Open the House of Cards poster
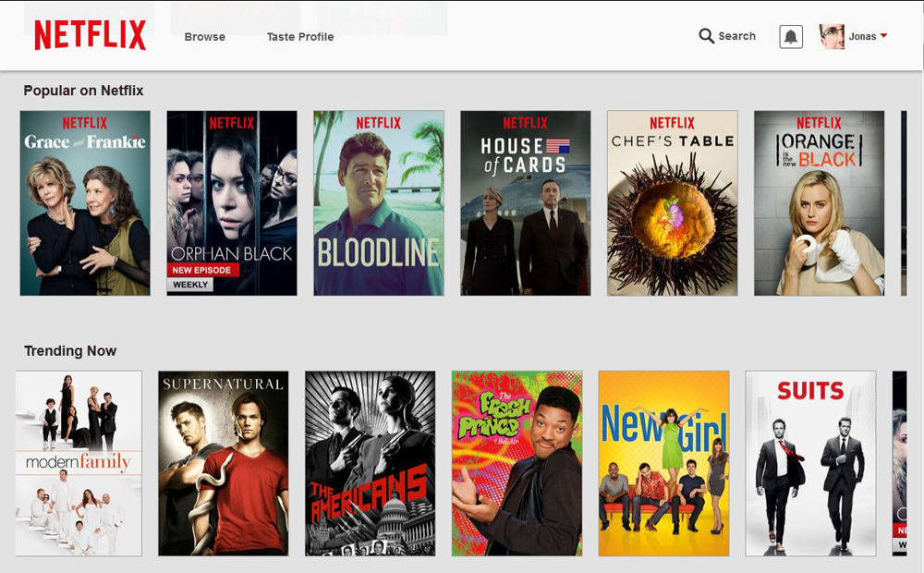This screenshot has width=924, height=573. pyautogui.click(x=526, y=202)
